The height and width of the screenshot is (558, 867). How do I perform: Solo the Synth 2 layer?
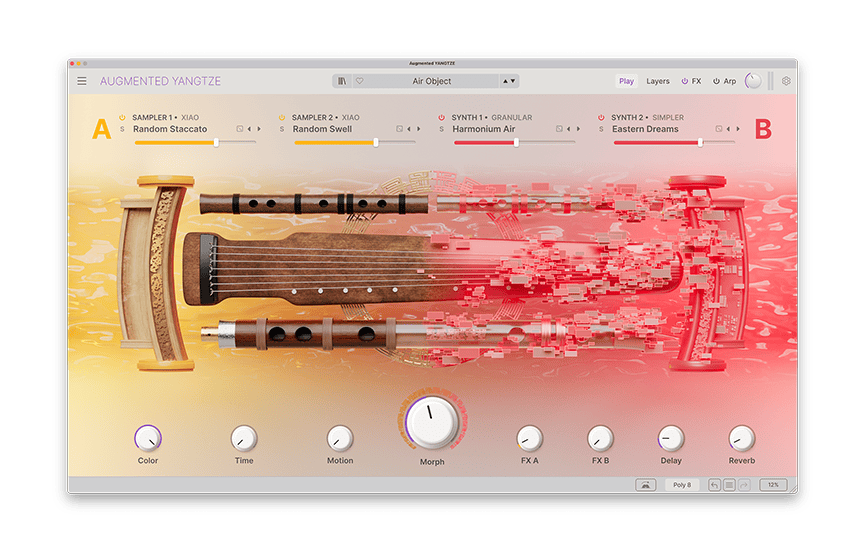(601, 129)
